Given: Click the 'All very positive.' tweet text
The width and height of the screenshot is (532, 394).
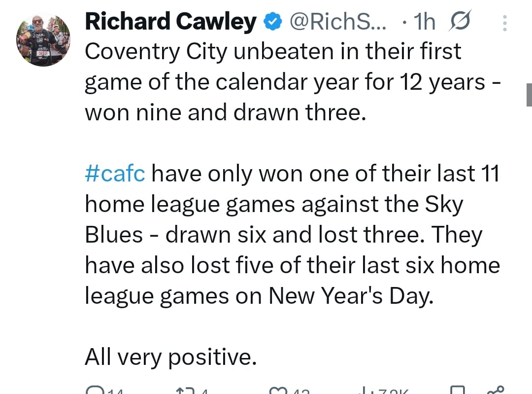Looking at the screenshot, I should coord(170,357).
